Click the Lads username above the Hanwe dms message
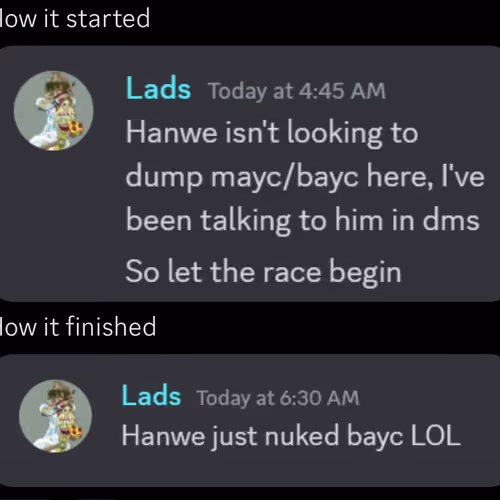The width and height of the screenshot is (500, 500). point(158,88)
